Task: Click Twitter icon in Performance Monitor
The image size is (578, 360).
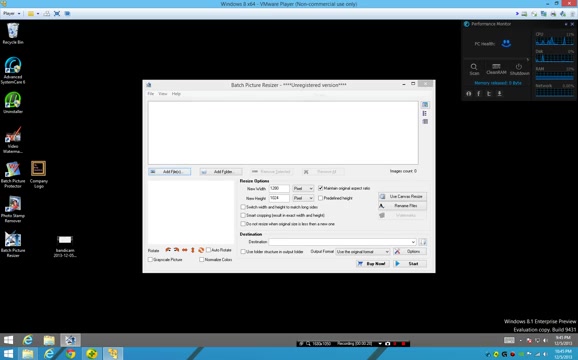Action: point(488,94)
